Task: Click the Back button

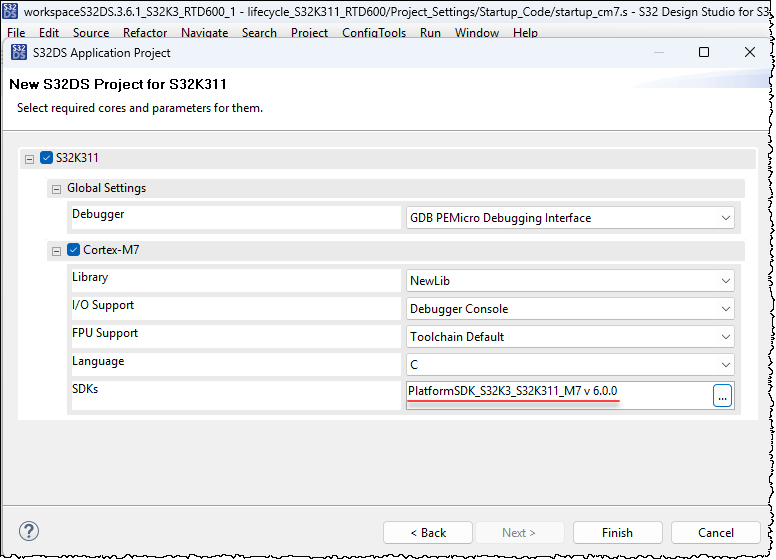Action: coord(428,533)
